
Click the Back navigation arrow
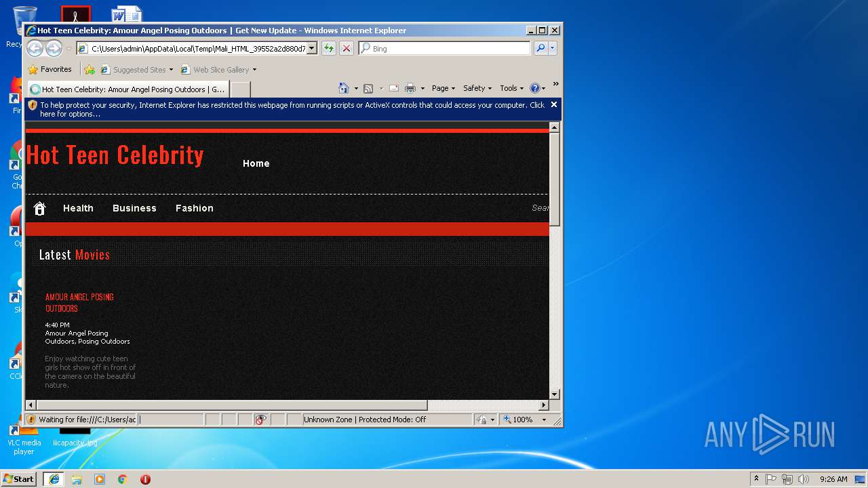click(35, 48)
